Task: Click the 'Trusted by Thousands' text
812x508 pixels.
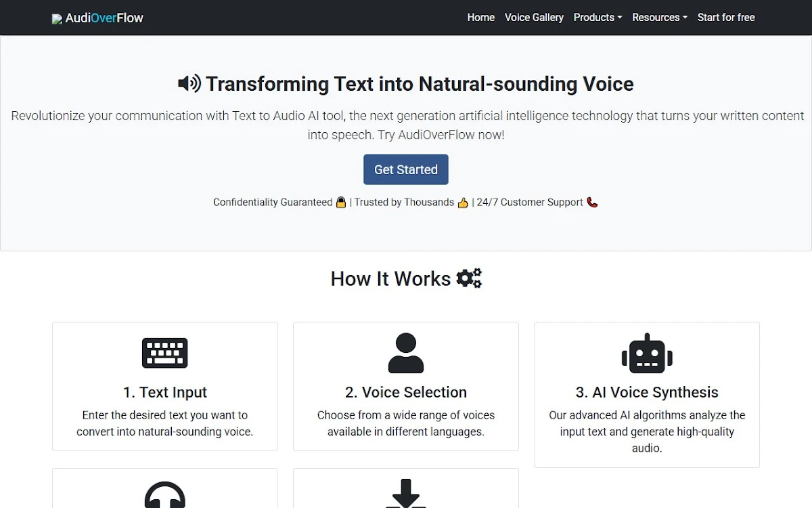Action: click(404, 202)
